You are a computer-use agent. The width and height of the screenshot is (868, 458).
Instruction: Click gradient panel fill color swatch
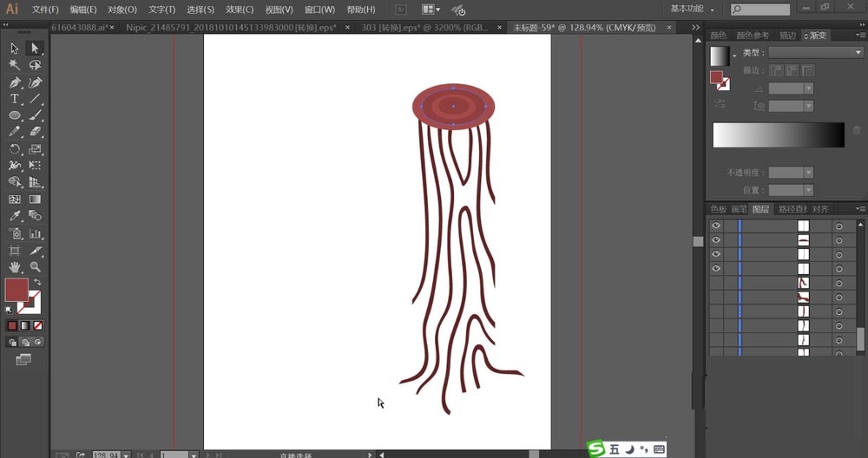coord(716,77)
